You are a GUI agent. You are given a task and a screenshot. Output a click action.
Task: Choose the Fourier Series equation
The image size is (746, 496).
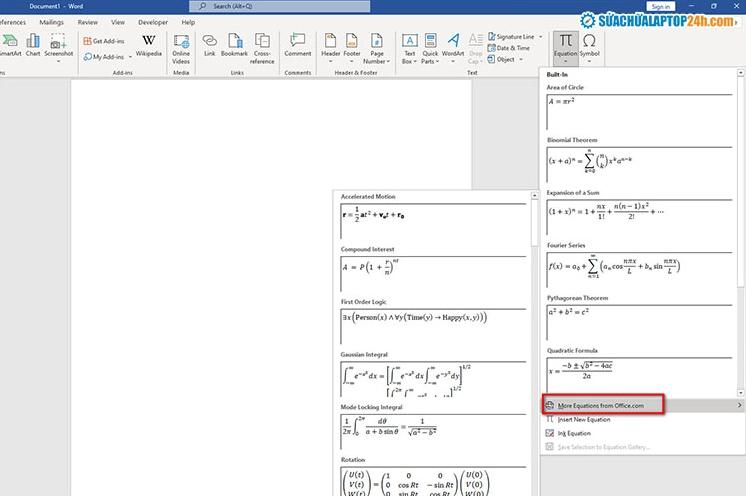point(639,270)
